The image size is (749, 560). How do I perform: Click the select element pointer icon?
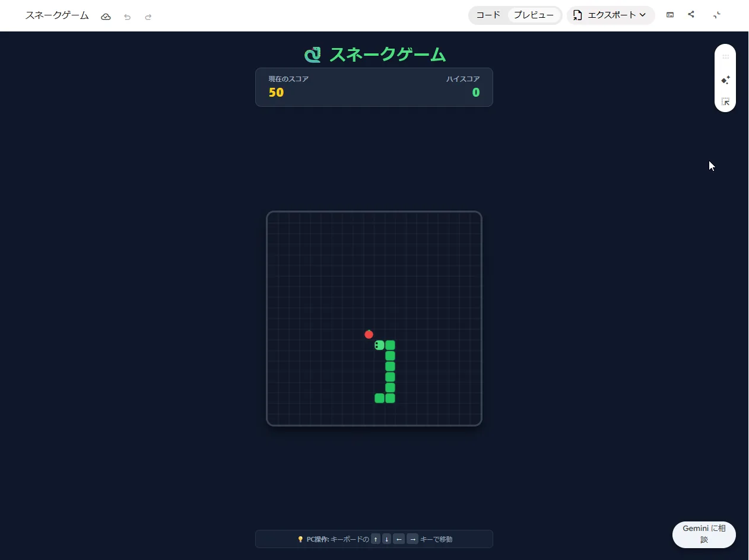pyautogui.click(x=725, y=102)
